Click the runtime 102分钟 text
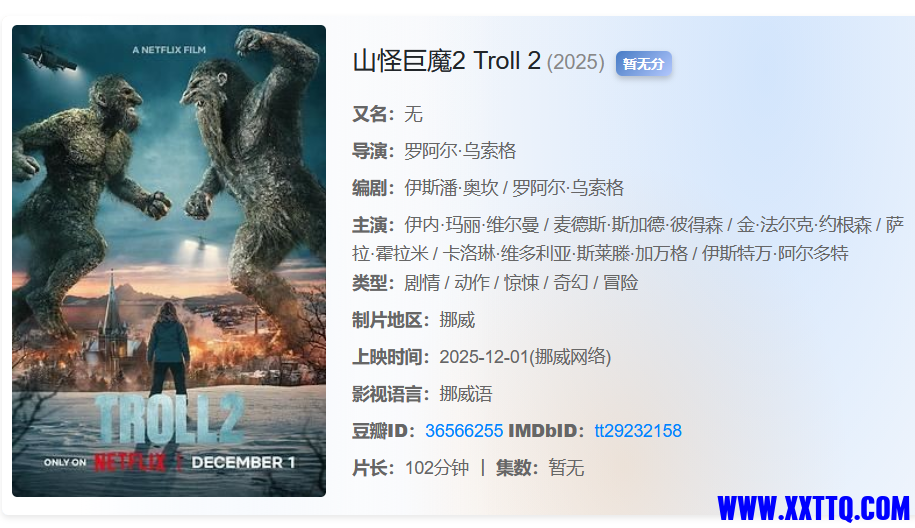The height and width of the screenshot is (528, 915). point(436,468)
